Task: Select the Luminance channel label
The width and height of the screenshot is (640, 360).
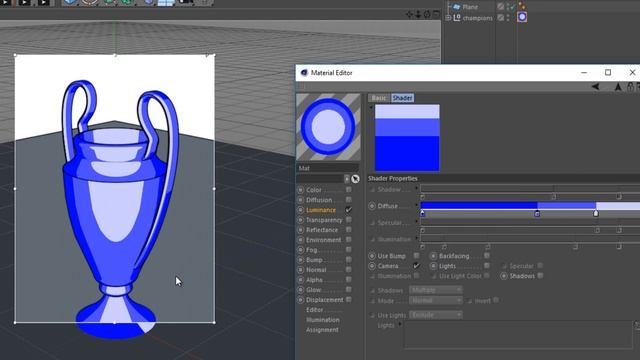Action: (x=321, y=210)
